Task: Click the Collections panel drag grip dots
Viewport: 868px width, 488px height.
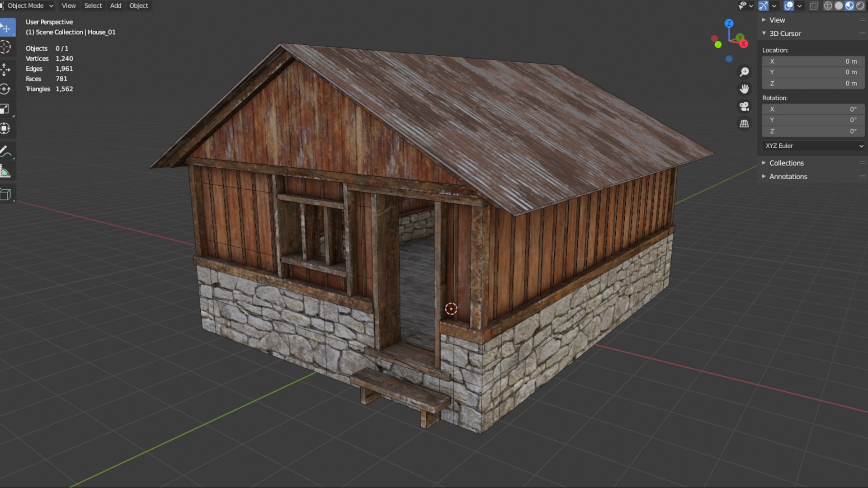Action: pos(862,163)
